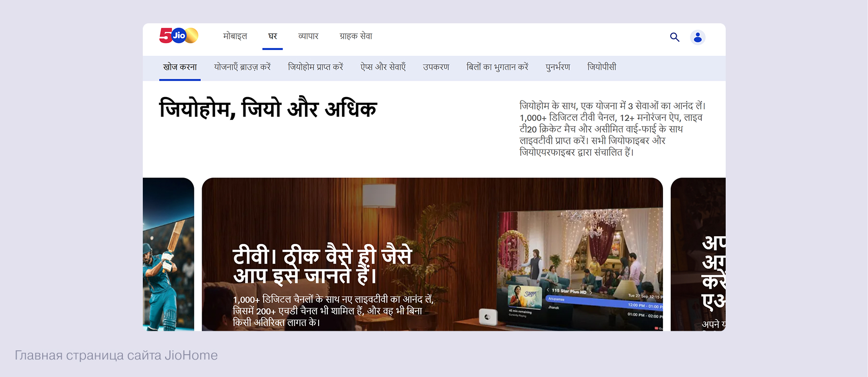Open the व्यापार menu item
Image resolution: width=868 pixels, height=377 pixels.
[308, 36]
